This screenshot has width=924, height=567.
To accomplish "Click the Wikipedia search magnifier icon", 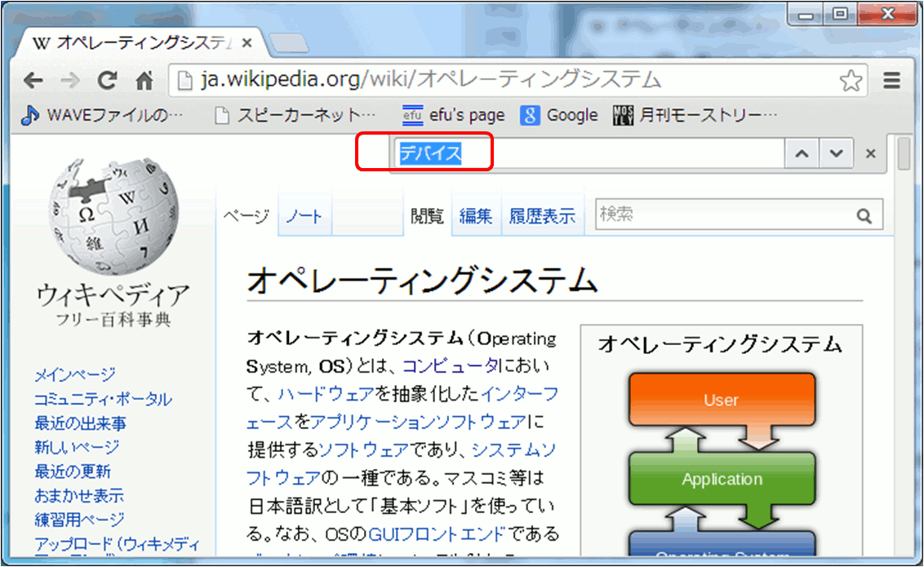I will [x=864, y=216].
